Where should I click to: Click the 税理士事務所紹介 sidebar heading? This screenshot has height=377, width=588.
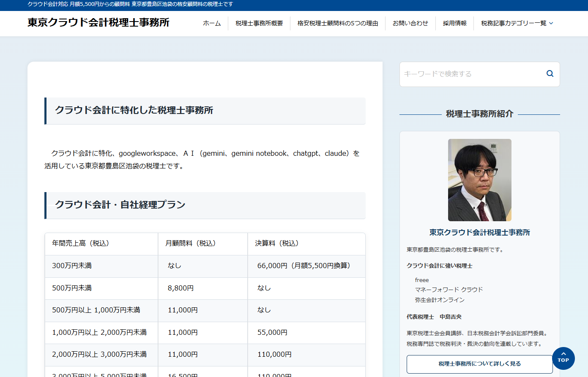click(480, 114)
